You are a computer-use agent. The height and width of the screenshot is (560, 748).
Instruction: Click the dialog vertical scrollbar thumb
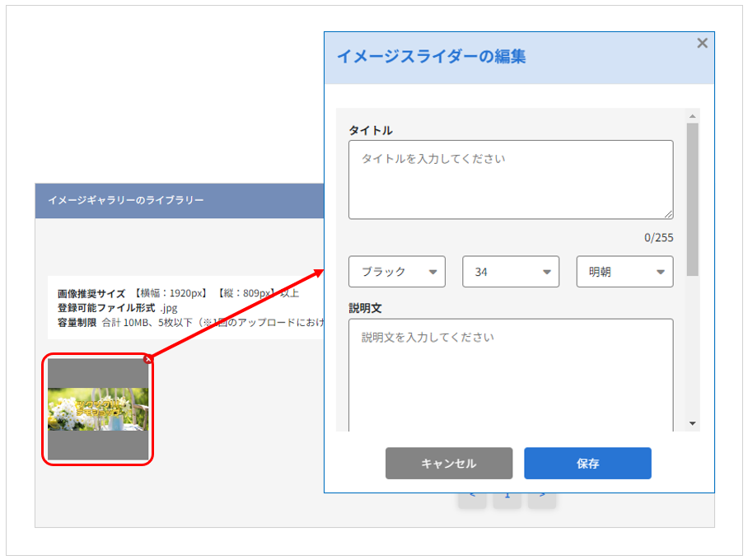click(692, 199)
